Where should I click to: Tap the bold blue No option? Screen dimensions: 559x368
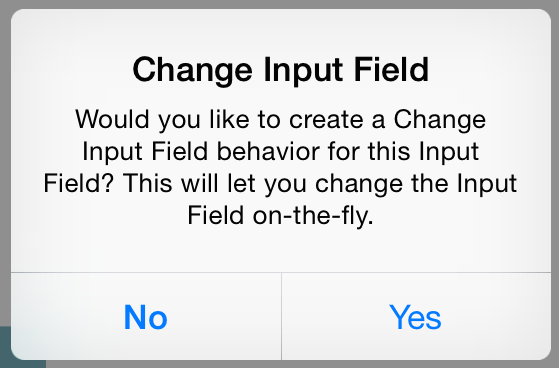tap(146, 317)
